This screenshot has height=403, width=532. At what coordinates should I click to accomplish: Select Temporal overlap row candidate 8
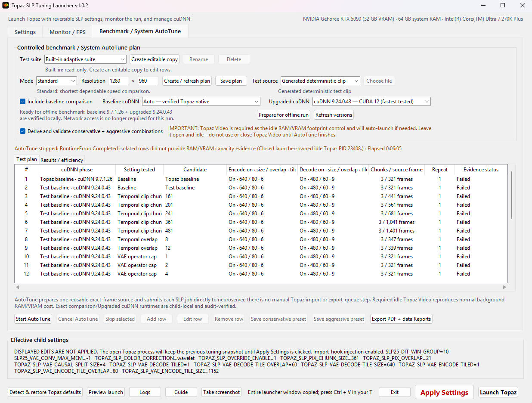click(x=261, y=239)
